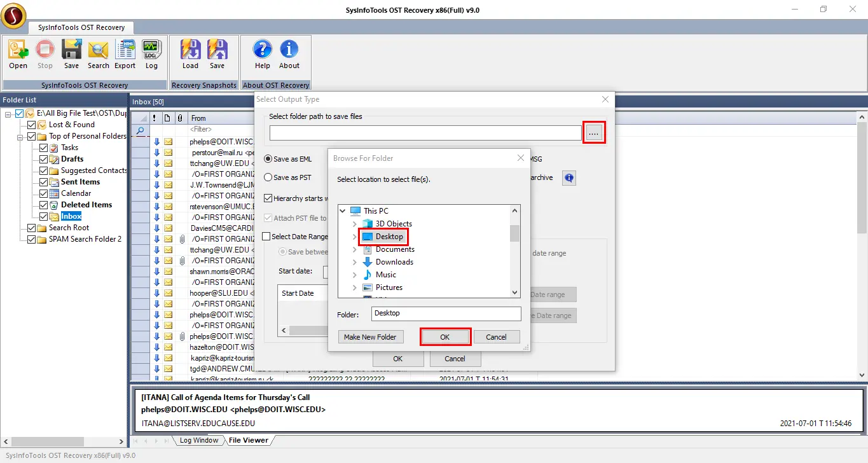The image size is (868, 463).
Task: Open the Help toolbar icon
Action: [x=263, y=55]
